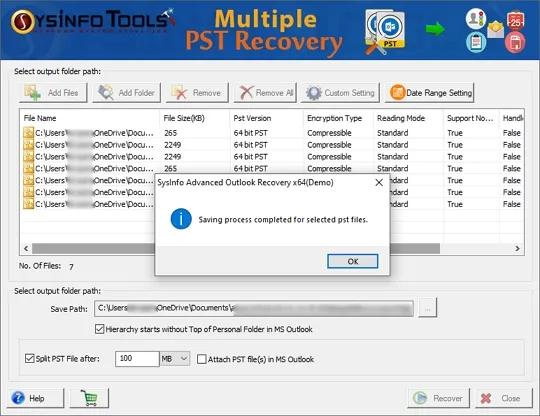
Task: Click the Custom Setting gear icon
Action: (314, 93)
